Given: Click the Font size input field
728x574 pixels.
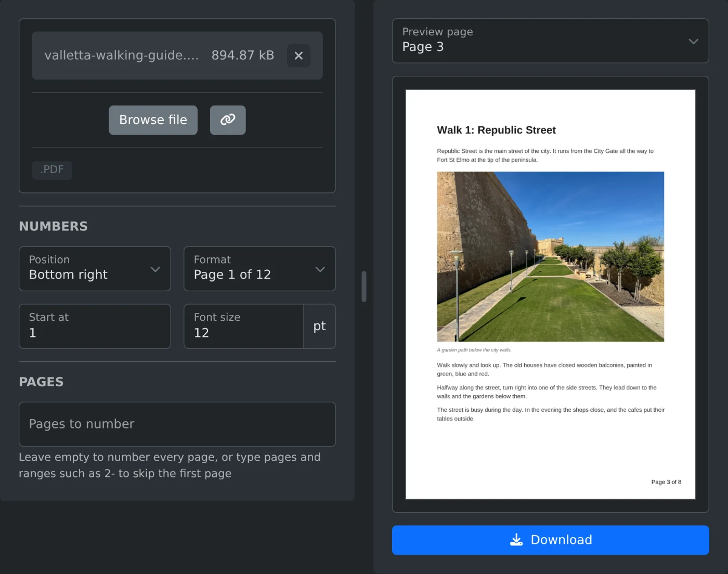Looking at the screenshot, I should pyautogui.click(x=244, y=327).
